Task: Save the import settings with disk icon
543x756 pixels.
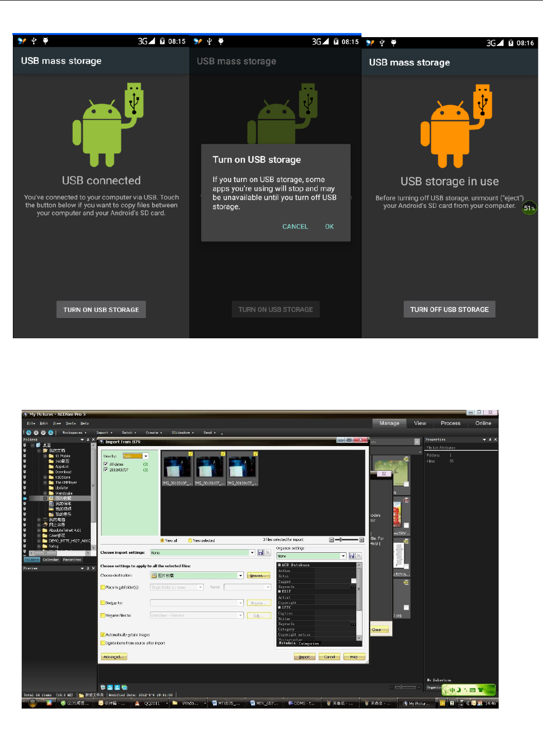Action: coord(260,552)
